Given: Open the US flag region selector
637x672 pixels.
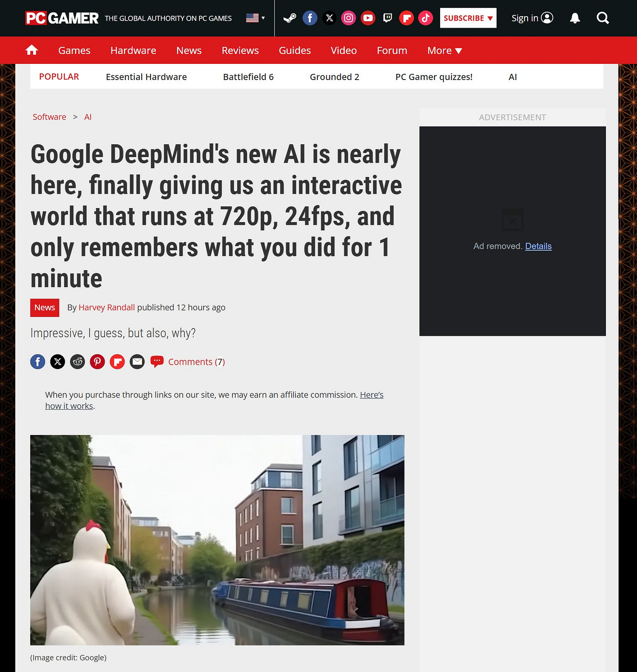Looking at the screenshot, I should (x=255, y=18).
